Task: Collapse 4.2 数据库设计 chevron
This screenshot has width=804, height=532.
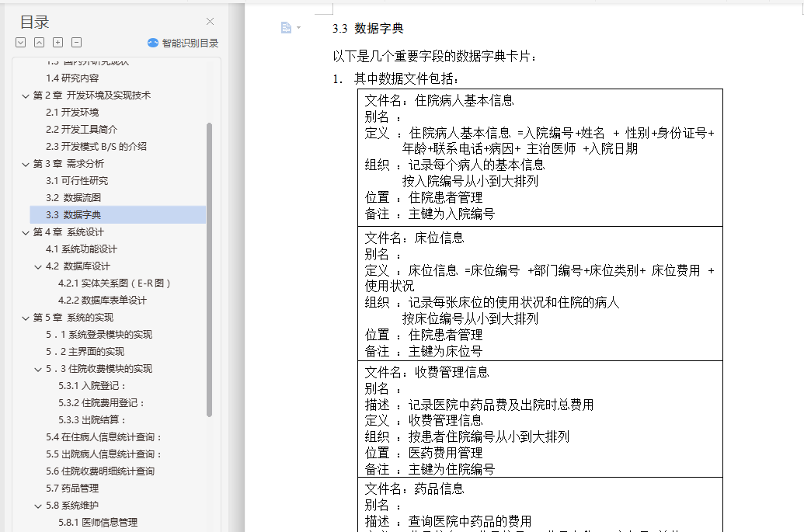Action: pyautogui.click(x=38, y=267)
